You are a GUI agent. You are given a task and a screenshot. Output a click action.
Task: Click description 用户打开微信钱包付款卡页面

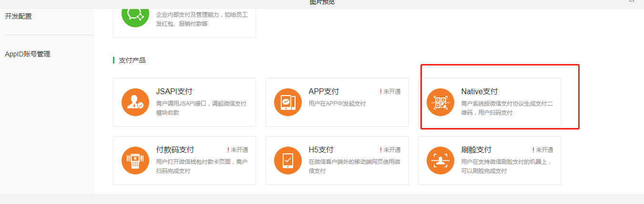pos(202,166)
